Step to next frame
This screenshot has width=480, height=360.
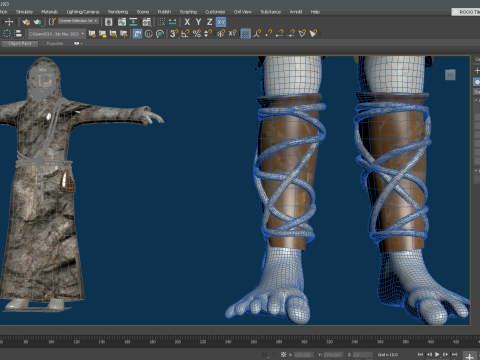(x=445, y=354)
